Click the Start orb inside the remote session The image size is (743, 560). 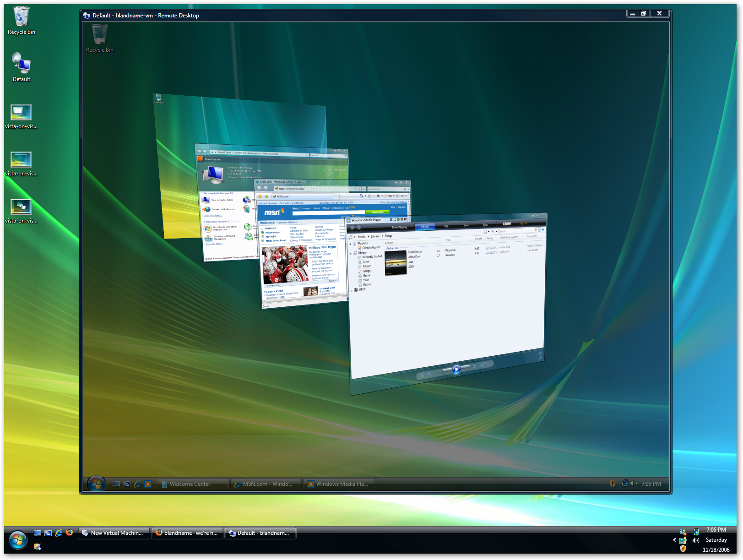97,484
